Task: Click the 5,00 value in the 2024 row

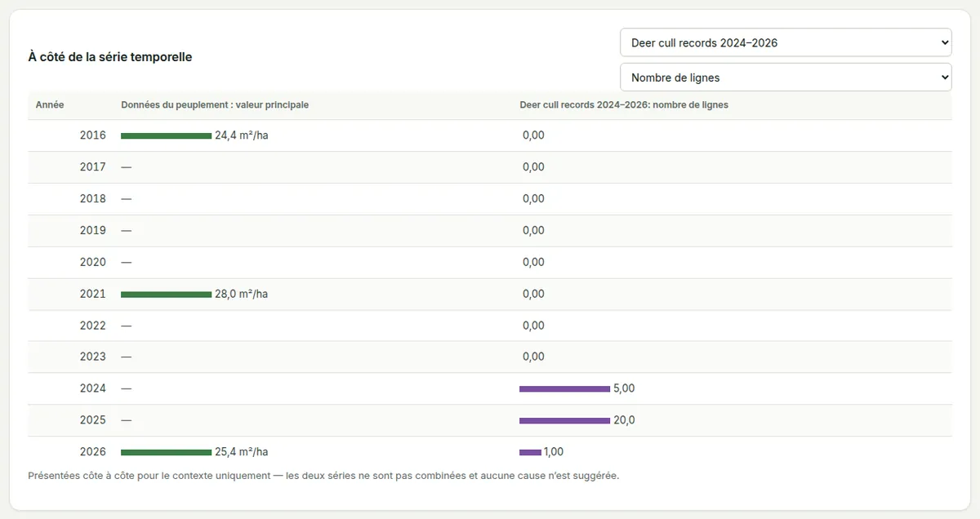Action: pyautogui.click(x=624, y=388)
